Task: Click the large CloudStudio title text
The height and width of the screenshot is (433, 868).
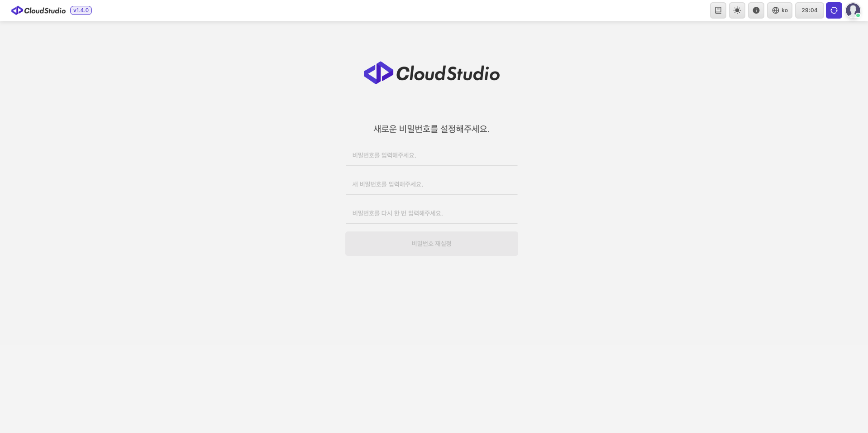Action: [448, 73]
